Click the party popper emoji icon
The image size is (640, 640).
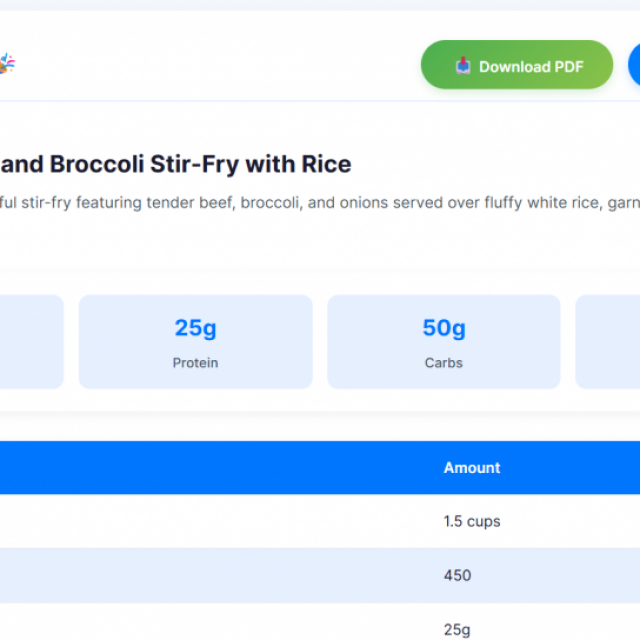[7, 63]
